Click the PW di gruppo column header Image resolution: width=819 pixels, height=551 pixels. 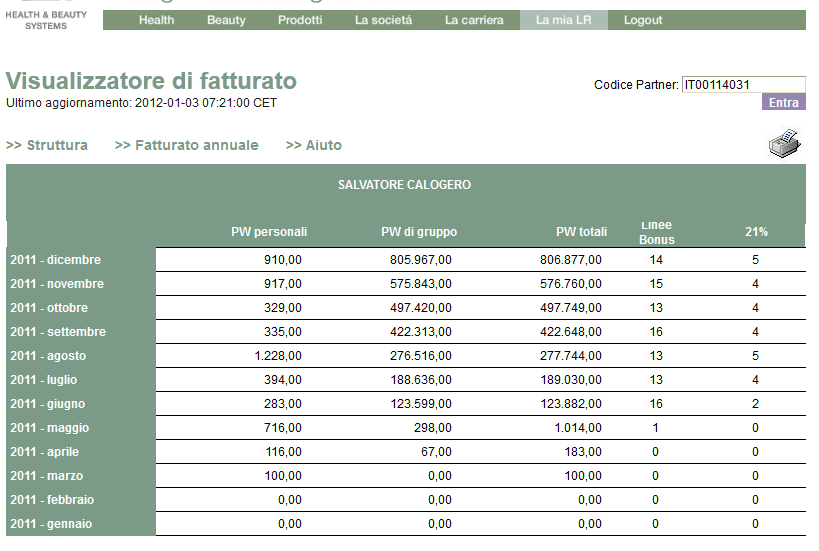pos(419,232)
